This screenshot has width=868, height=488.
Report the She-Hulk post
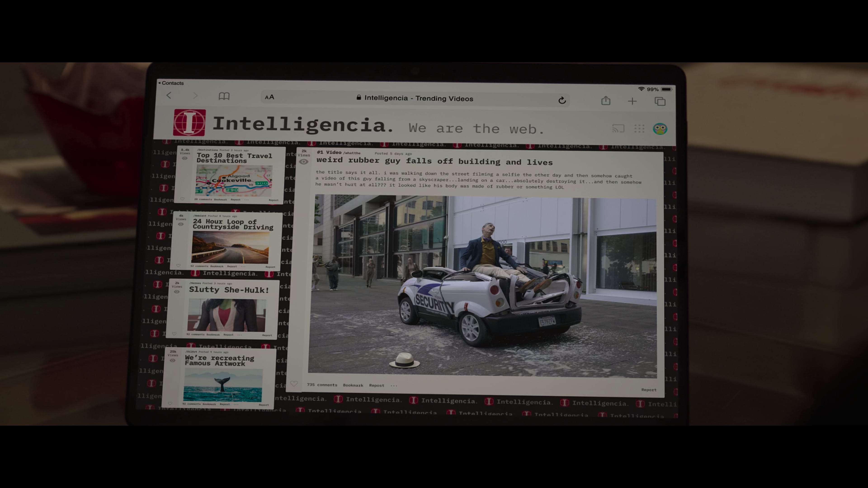click(x=267, y=335)
